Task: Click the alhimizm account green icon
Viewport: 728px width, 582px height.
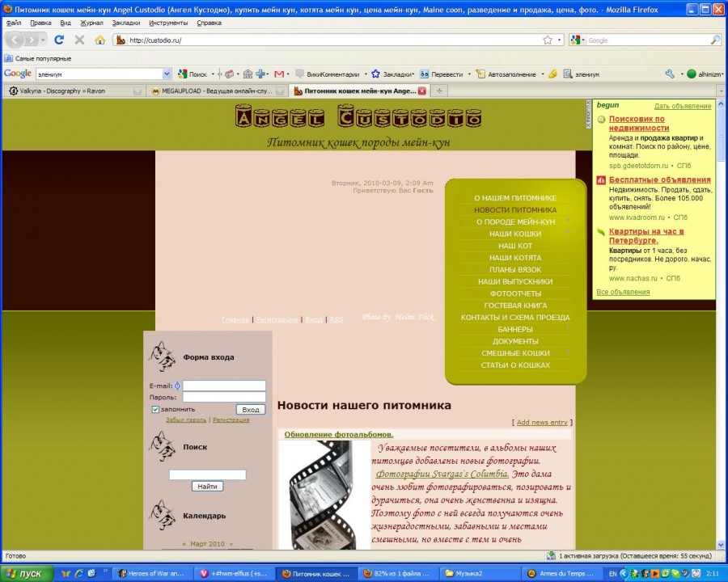Action: coord(692,74)
